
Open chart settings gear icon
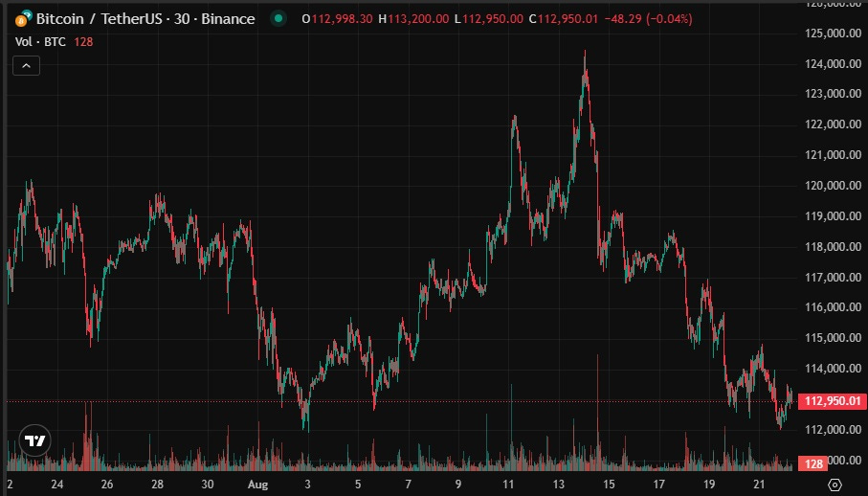[835, 485]
